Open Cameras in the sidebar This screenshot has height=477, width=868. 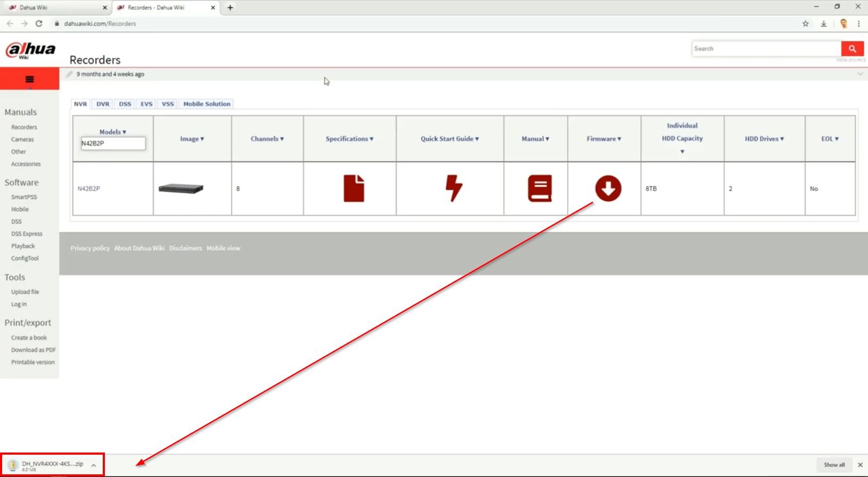click(x=22, y=139)
